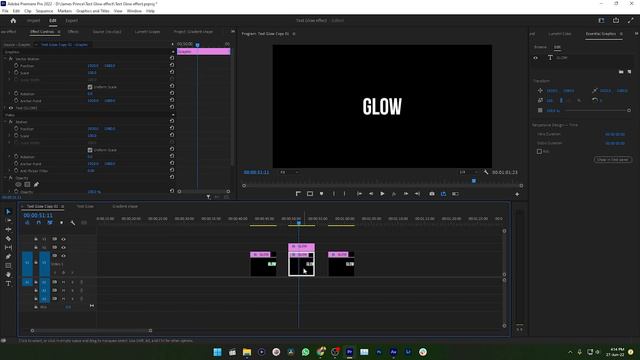Toggle V1 track output eye
The height and width of the screenshot is (360, 640).
tap(63, 256)
